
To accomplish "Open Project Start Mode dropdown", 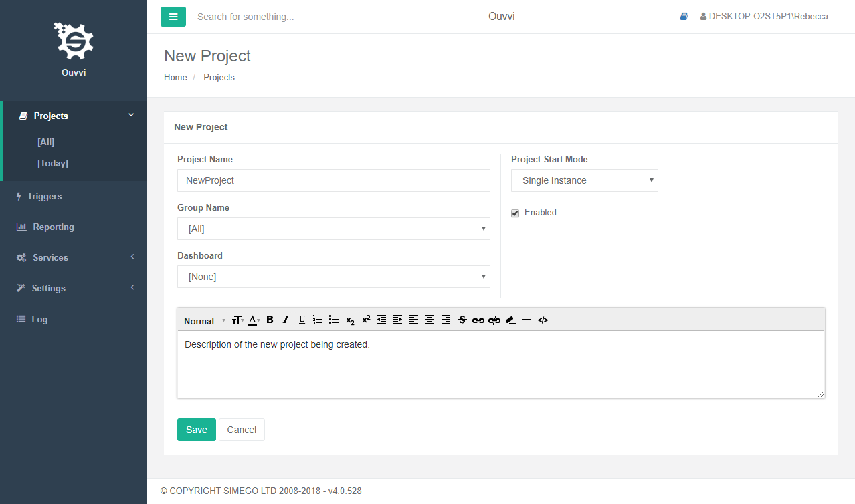I will (x=585, y=180).
